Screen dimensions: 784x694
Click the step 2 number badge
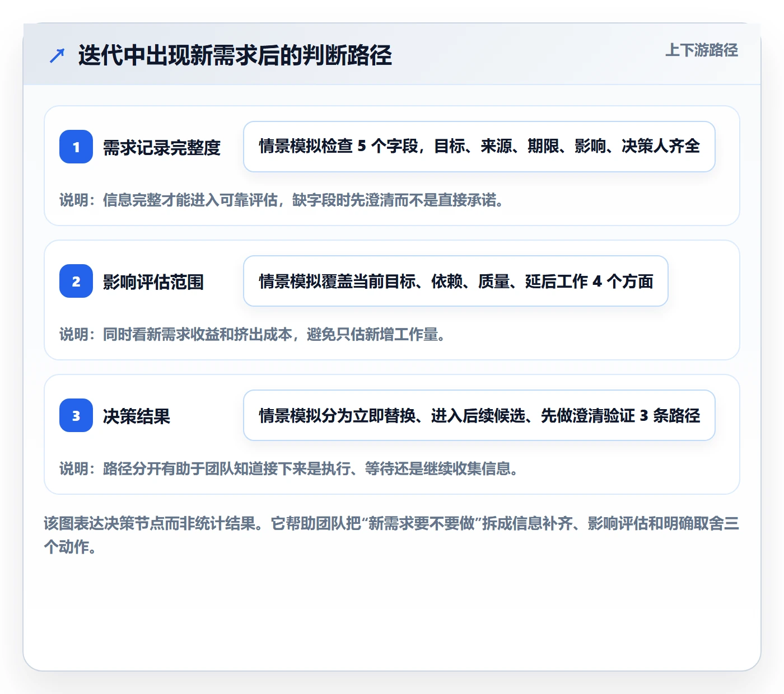click(x=76, y=281)
